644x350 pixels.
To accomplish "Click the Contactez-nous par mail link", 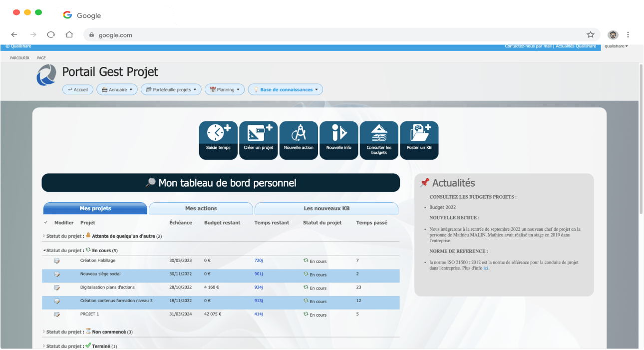I will click(529, 46).
